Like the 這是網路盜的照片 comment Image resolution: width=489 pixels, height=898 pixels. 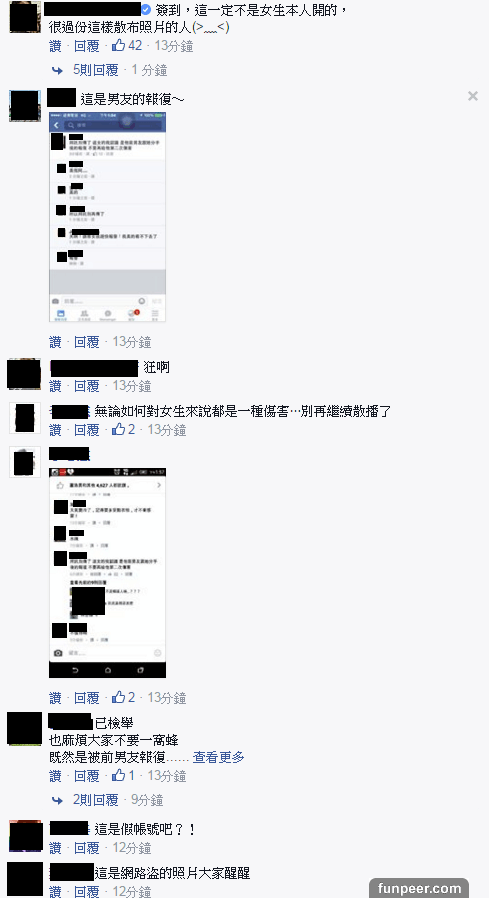[x=56, y=891]
